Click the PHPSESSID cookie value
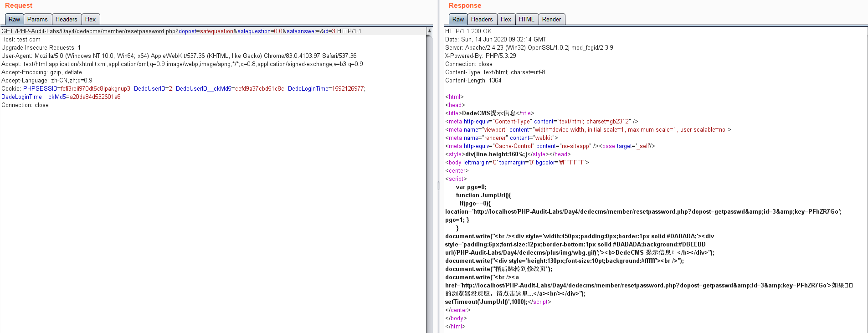 click(x=96, y=89)
